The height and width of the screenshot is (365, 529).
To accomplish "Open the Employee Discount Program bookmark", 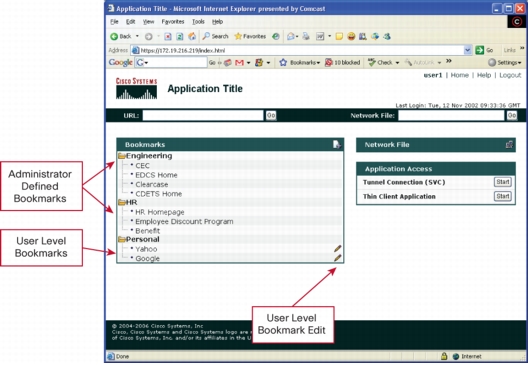I will click(x=184, y=222).
